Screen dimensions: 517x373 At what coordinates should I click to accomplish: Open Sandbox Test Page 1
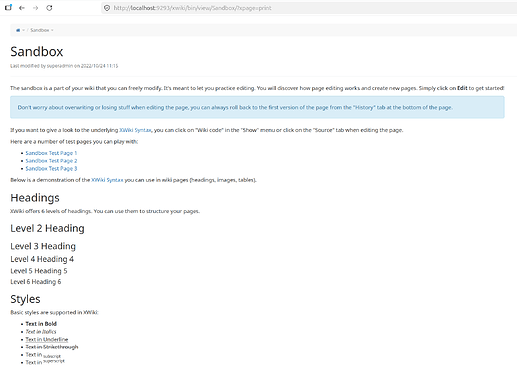click(x=51, y=153)
